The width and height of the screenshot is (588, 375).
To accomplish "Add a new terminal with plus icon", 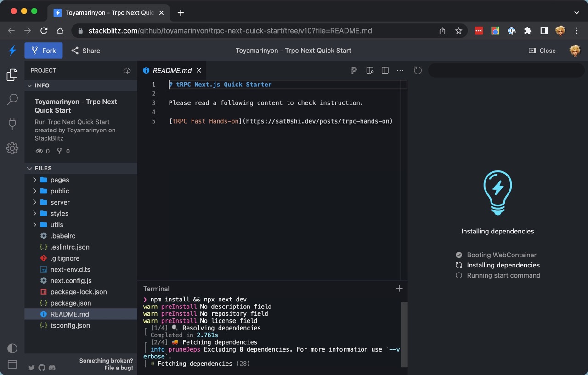I will 399,289.
